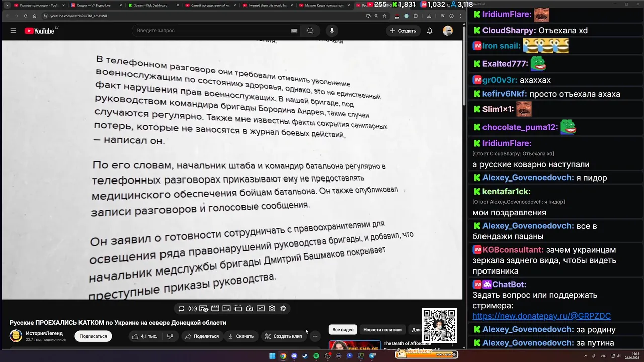Open the YouTube hamburger guide menu
644x362 pixels.
click(x=13, y=31)
